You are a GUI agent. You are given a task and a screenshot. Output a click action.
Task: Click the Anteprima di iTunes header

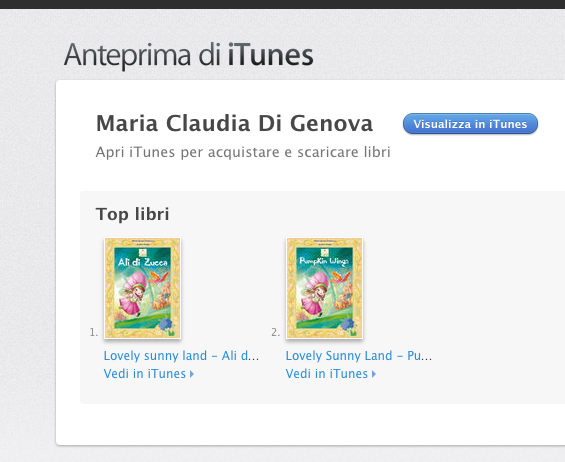188,55
